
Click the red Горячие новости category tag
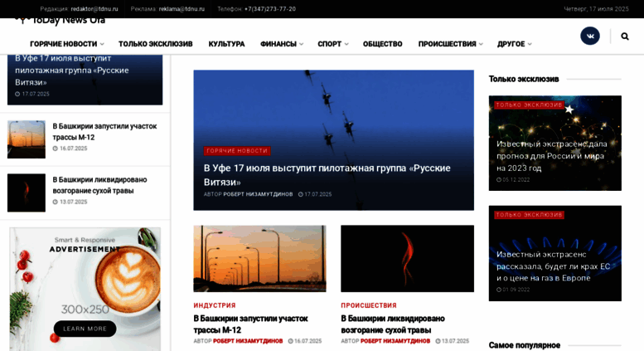tap(237, 151)
